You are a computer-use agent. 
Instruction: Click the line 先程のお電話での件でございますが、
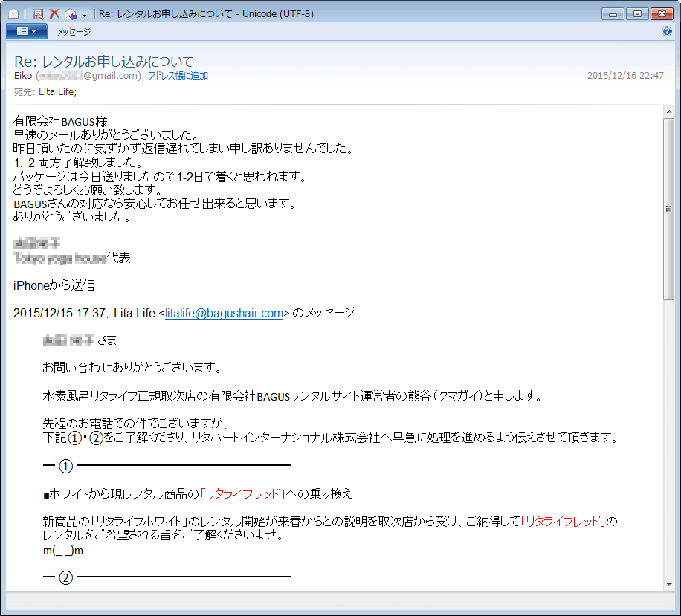click(x=135, y=423)
